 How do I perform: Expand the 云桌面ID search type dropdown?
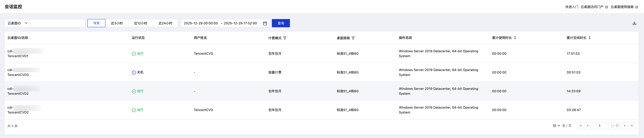pyautogui.click(x=17, y=23)
